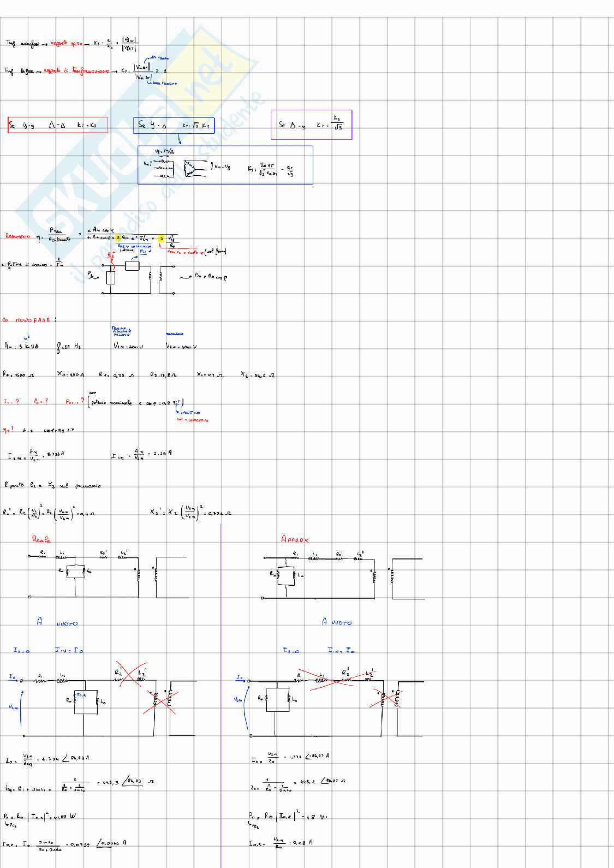Click the red 'Rendimento' label
The height and width of the screenshot is (868, 614).
click(x=19, y=236)
